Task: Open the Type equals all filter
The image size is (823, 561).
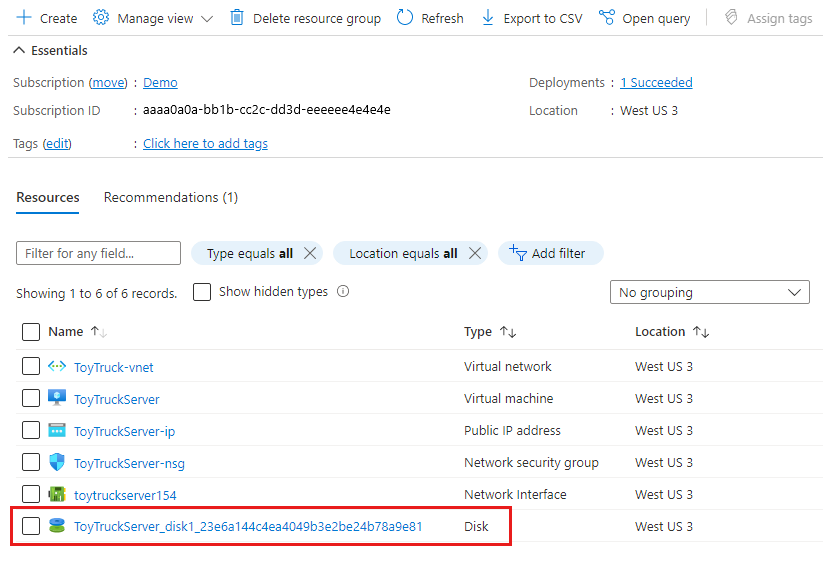Action: tap(250, 253)
